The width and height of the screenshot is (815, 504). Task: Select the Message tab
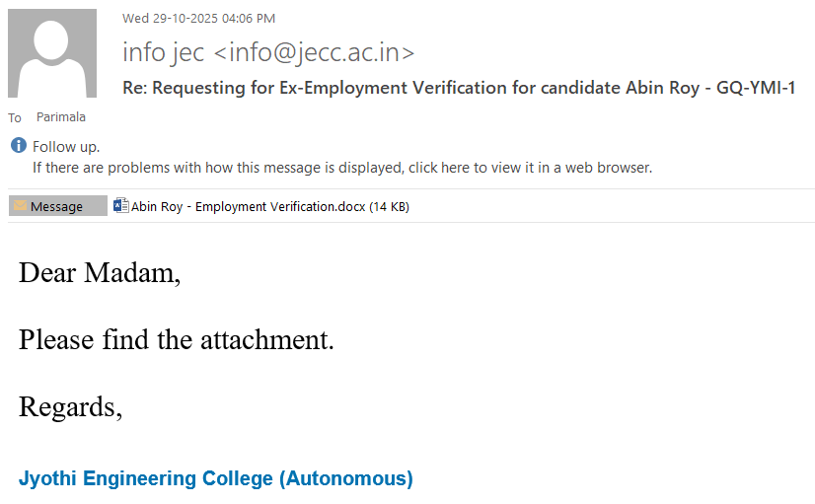click(57, 206)
